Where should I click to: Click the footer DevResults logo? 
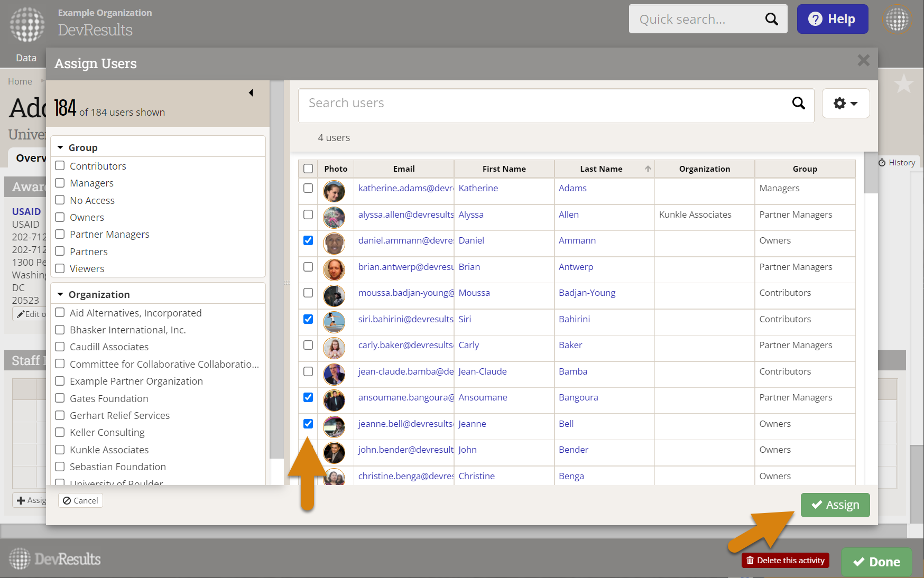[55, 558]
